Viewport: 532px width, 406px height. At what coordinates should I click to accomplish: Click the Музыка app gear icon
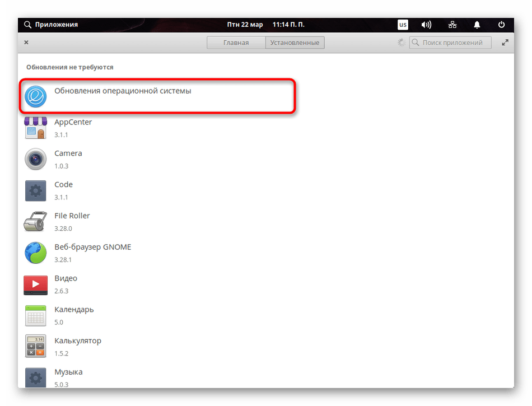pyautogui.click(x=36, y=377)
